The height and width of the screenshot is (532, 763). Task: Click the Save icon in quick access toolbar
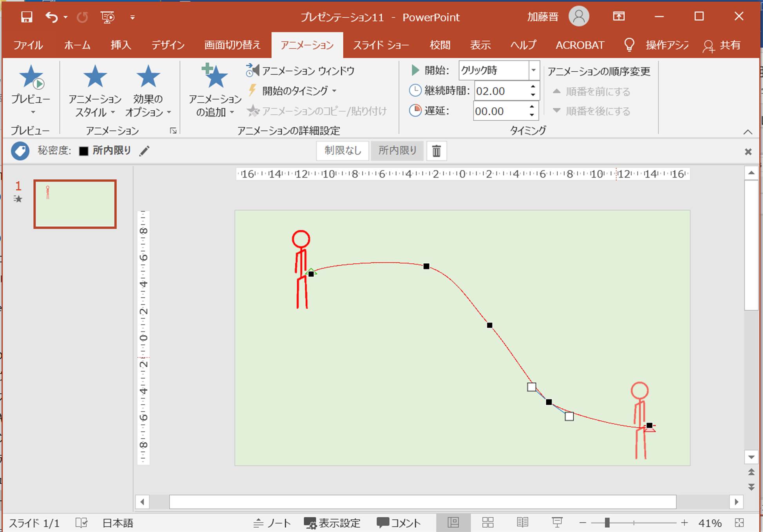tap(27, 17)
